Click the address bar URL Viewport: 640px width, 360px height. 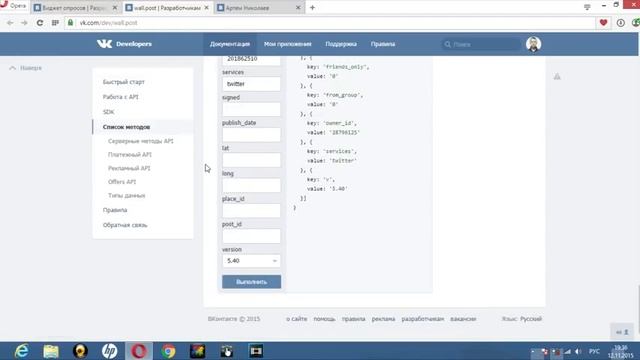[x=109, y=23]
